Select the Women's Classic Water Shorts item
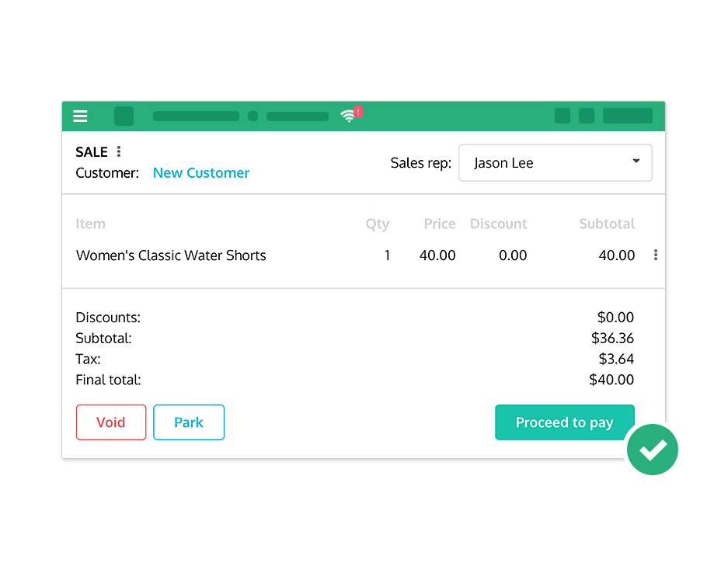The width and height of the screenshot is (728, 566). coord(171,255)
